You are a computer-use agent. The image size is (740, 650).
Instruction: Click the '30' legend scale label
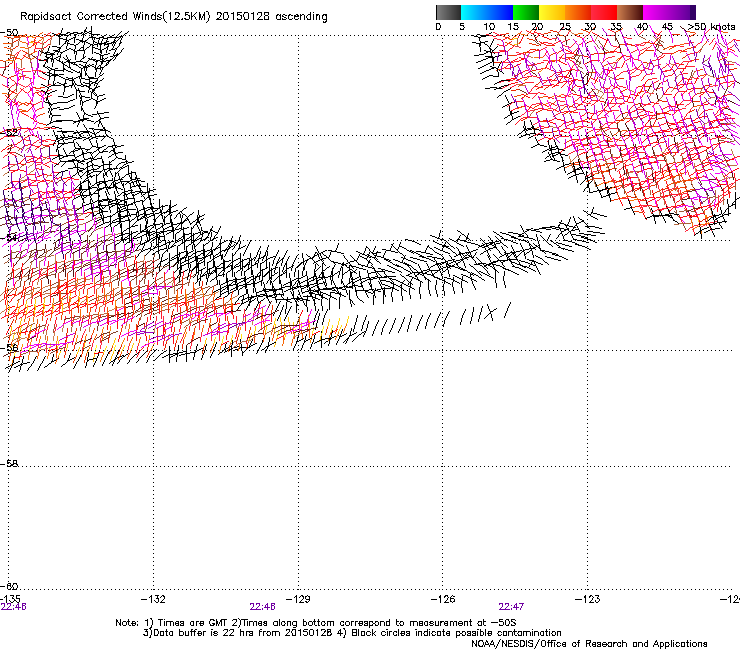[590, 27]
